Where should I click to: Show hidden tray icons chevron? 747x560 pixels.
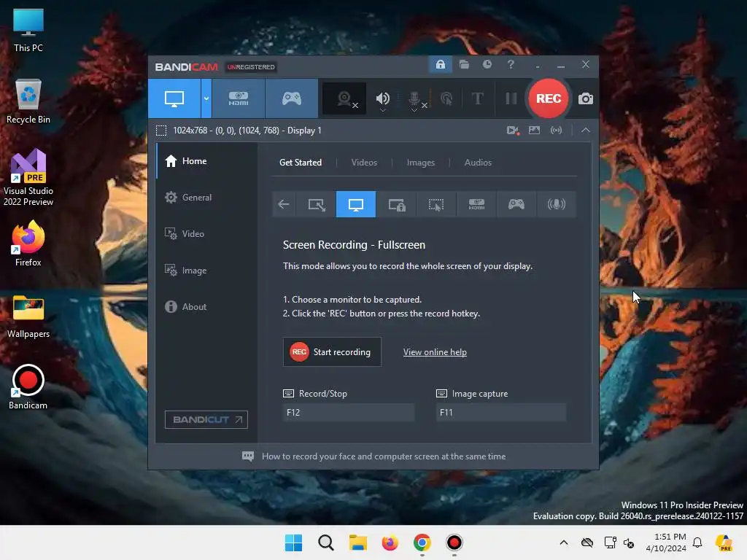tap(564, 542)
